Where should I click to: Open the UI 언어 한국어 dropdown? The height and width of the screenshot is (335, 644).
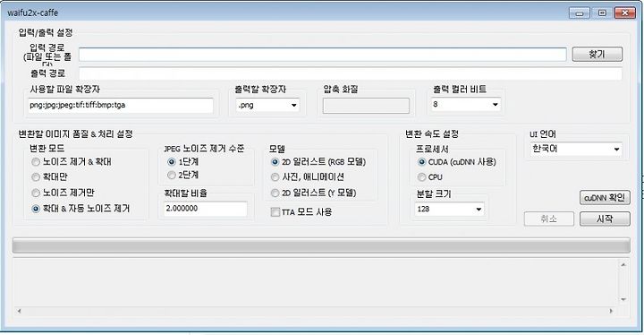pyautogui.click(x=576, y=149)
